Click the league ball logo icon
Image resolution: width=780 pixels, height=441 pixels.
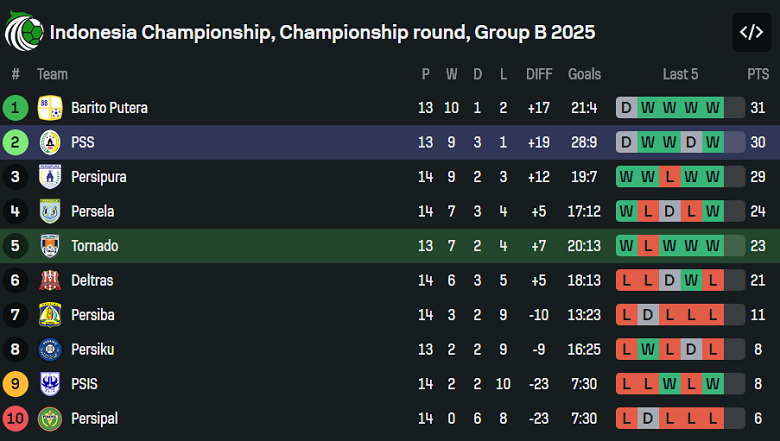(x=23, y=33)
